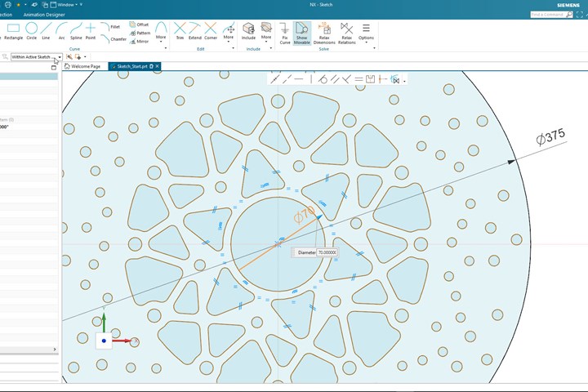588x392 pixels.
Task: Select the Arc sketch tool
Action: coord(61,31)
